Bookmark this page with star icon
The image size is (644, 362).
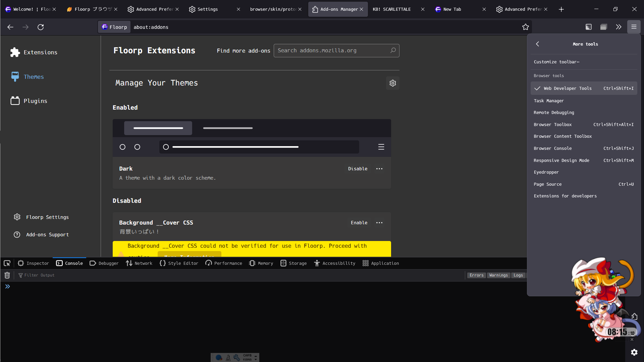point(525,27)
